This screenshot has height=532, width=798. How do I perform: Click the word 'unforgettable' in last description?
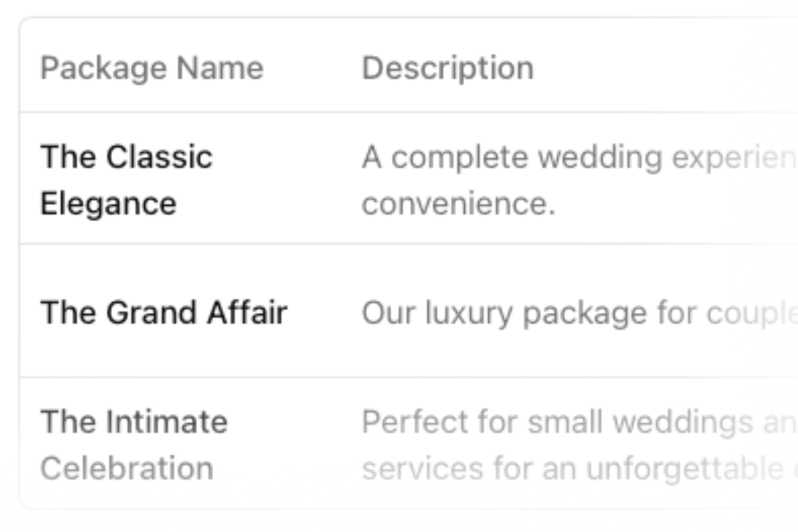pos(684,469)
